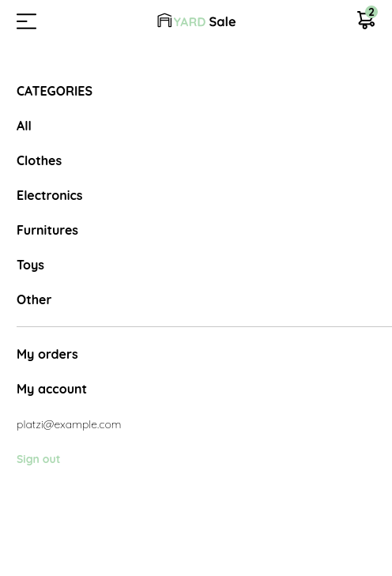Open the shopping cart icon
The image size is (392, 576).
click(x=366, y=20)
